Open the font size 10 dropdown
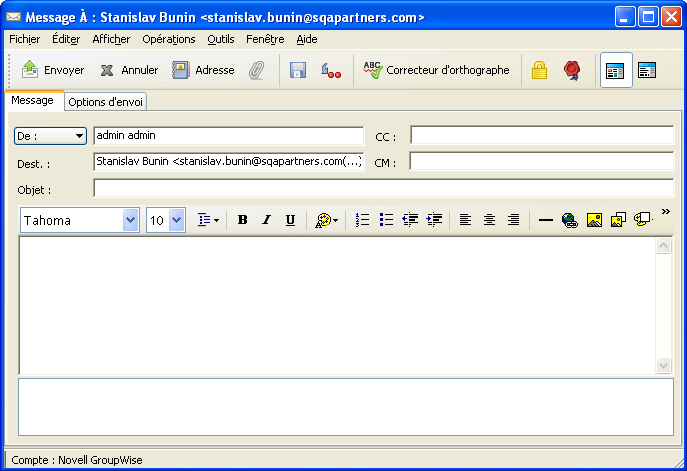 (x=176, y=220)
